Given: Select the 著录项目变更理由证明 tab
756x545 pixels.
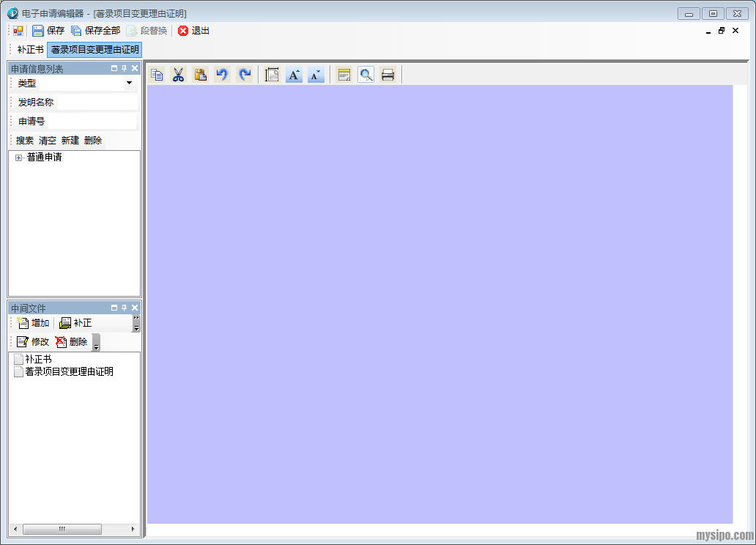Looking at the screenshot, I should click(94, 50).
